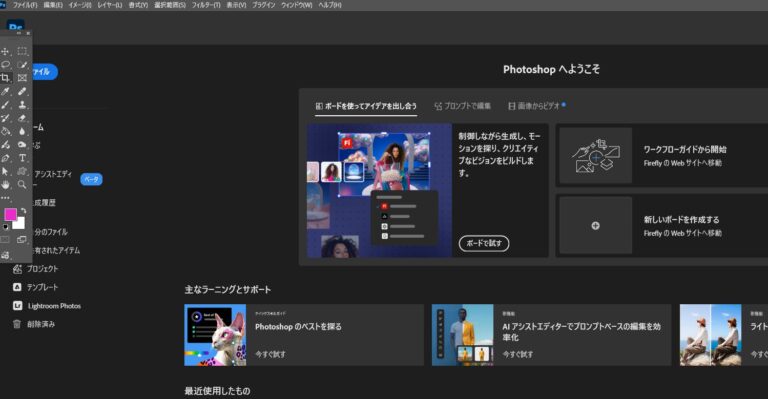Switch to プロンプトで編集 tab
The height and width of the screenshot is (399, 768).
coord(462,106)
